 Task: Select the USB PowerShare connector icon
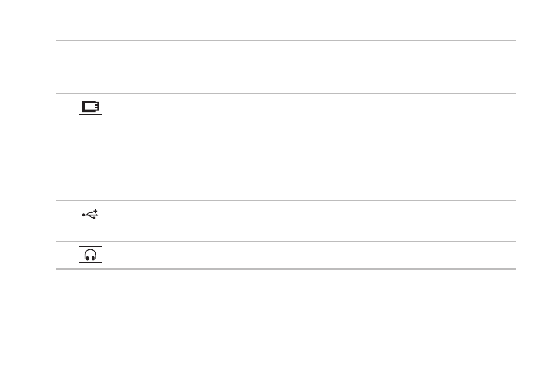91,214
